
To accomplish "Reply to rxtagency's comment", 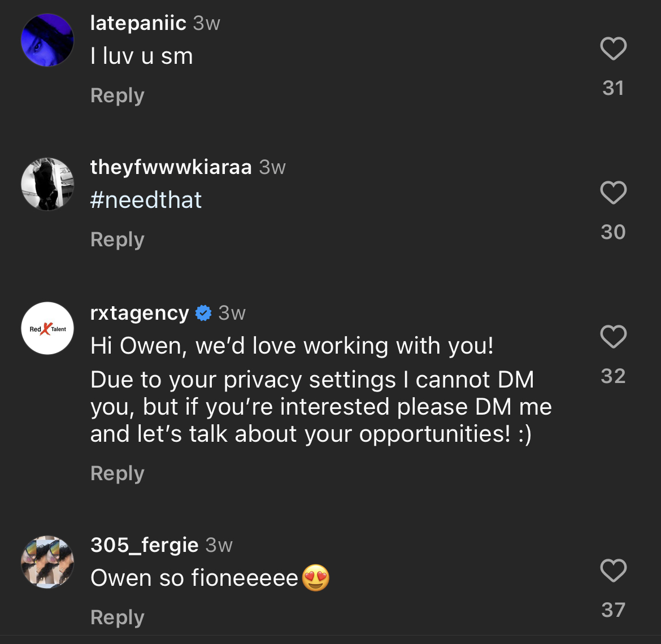I will click(118, 473).
